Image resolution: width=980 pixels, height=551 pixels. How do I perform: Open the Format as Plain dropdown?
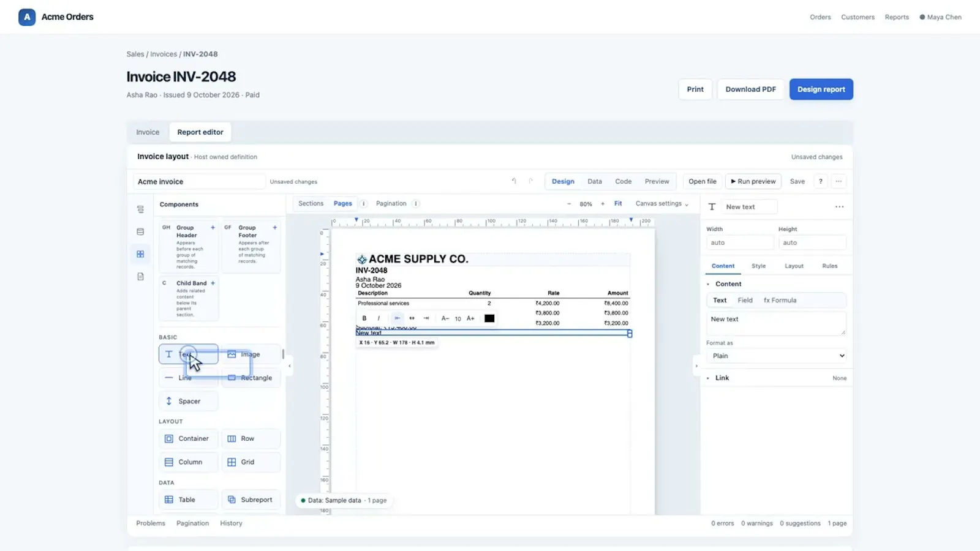(777, 356)
